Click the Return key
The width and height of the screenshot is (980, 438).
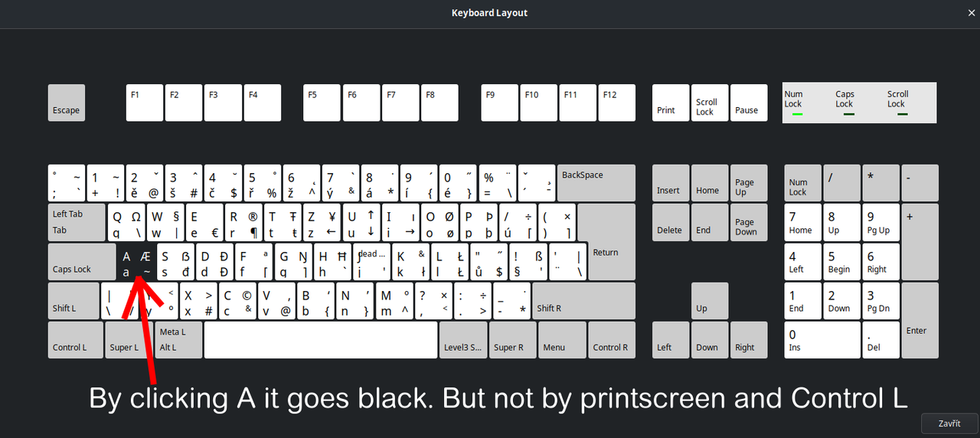click(x=612, y=242)
